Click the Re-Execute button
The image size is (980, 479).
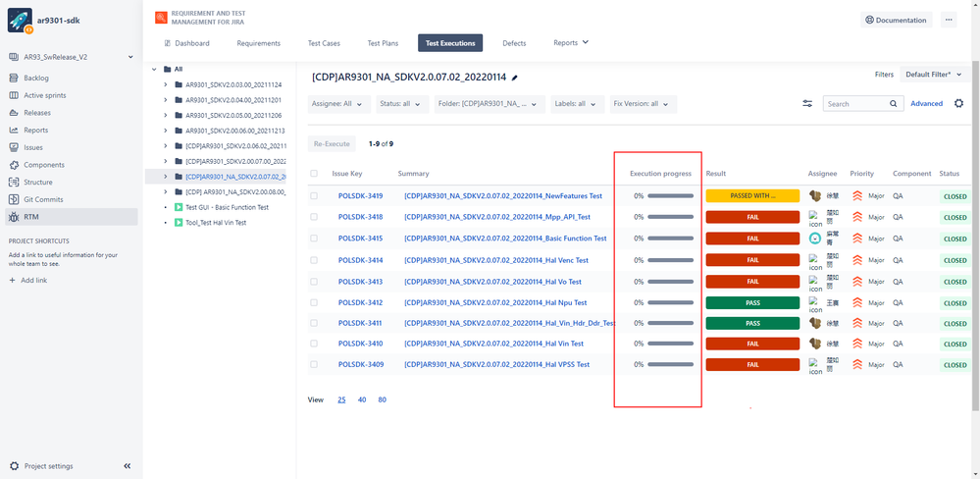[x=332, y=144]
